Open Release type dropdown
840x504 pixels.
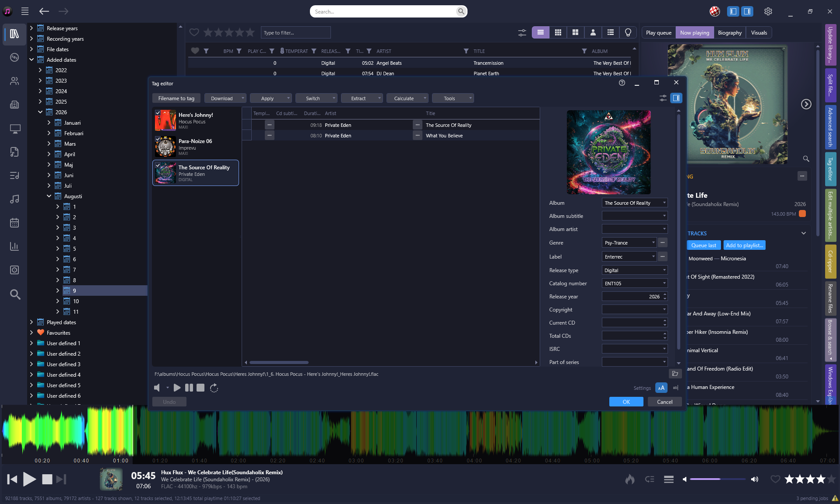664,270
